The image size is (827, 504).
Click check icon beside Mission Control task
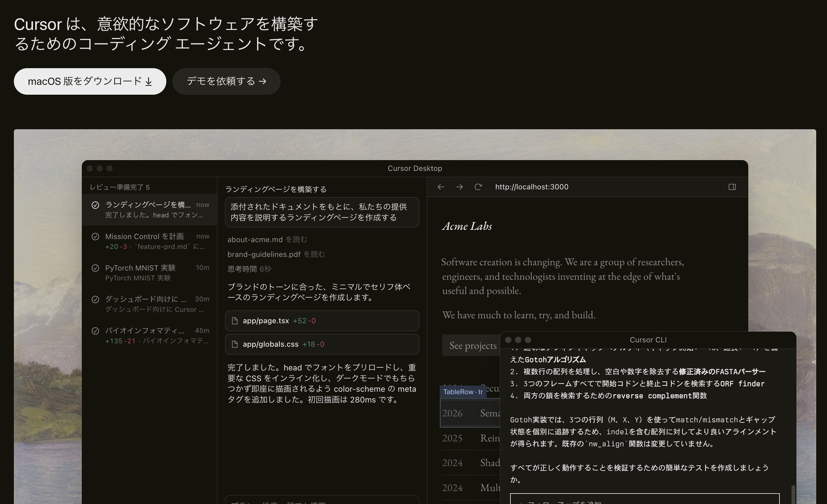tap(95, 236)
